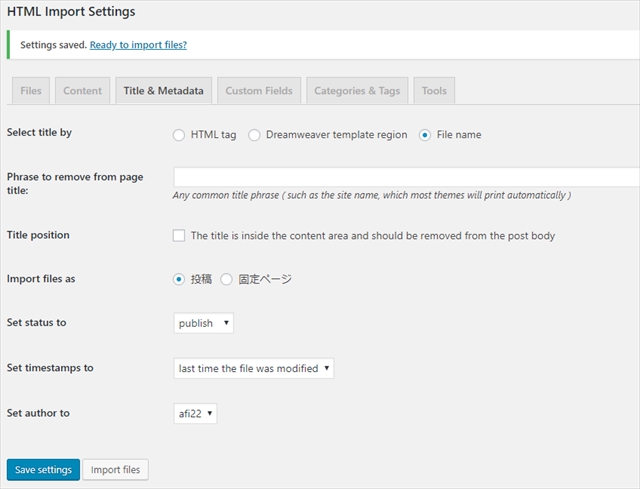Select title by HTML tag option
Screen dimensions: 640x489
[179, 135]
